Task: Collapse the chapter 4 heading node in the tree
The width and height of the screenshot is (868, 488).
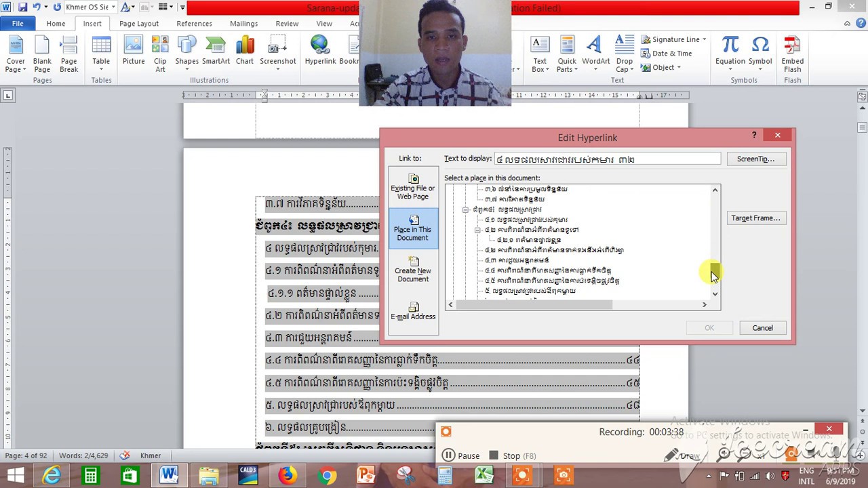Action: [x=465, y=210]
